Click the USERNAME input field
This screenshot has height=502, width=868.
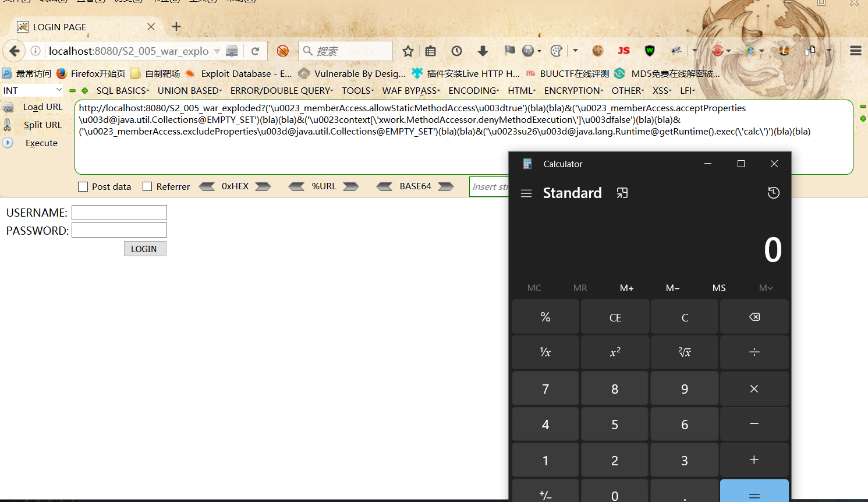pyautogui.click(x=119, y=213)
